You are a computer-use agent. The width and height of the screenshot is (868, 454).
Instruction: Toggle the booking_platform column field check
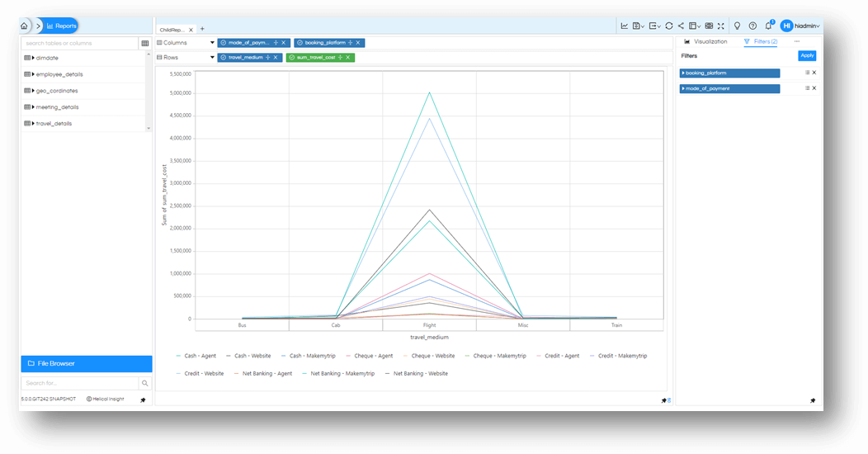300,43
